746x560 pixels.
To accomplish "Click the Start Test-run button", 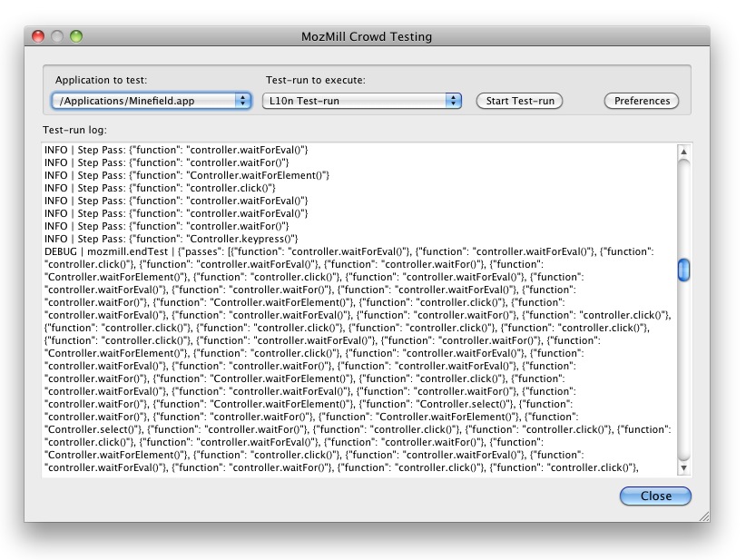I will [519, 101].
